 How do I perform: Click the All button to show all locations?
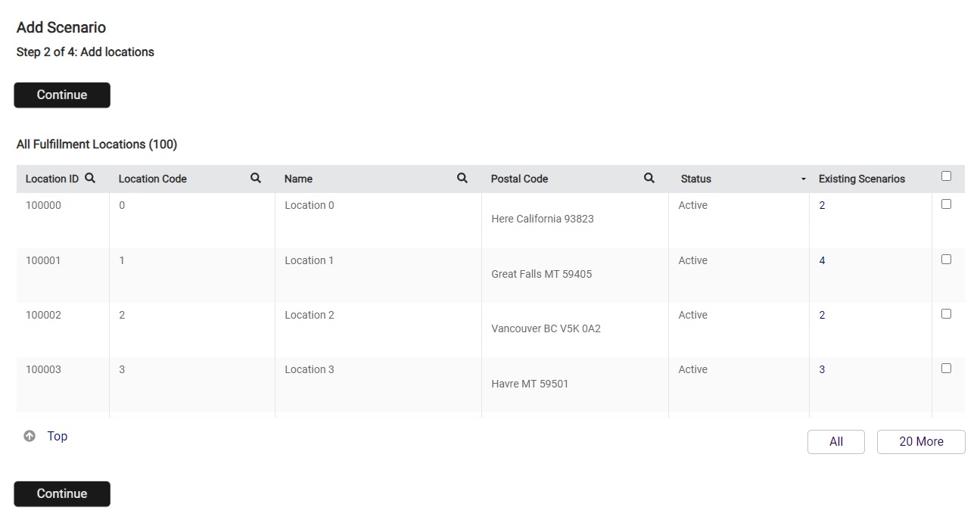(835, 441)
